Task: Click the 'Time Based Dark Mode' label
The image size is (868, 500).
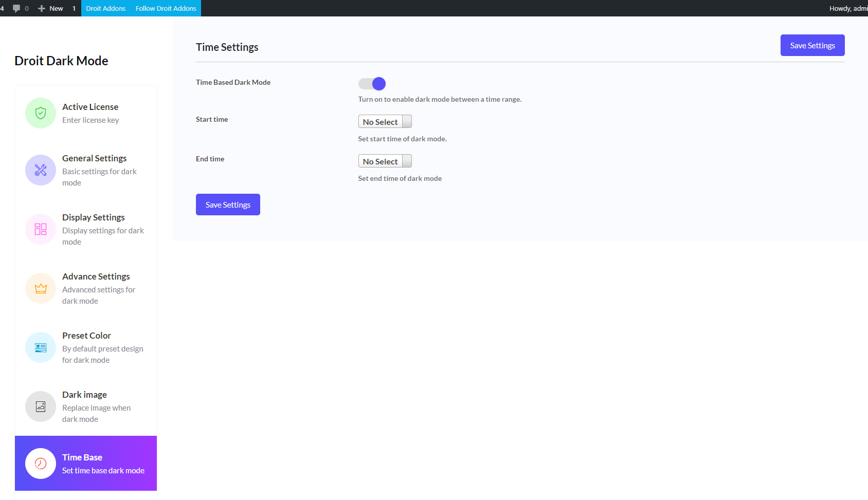Action: [x=233, y=82]
